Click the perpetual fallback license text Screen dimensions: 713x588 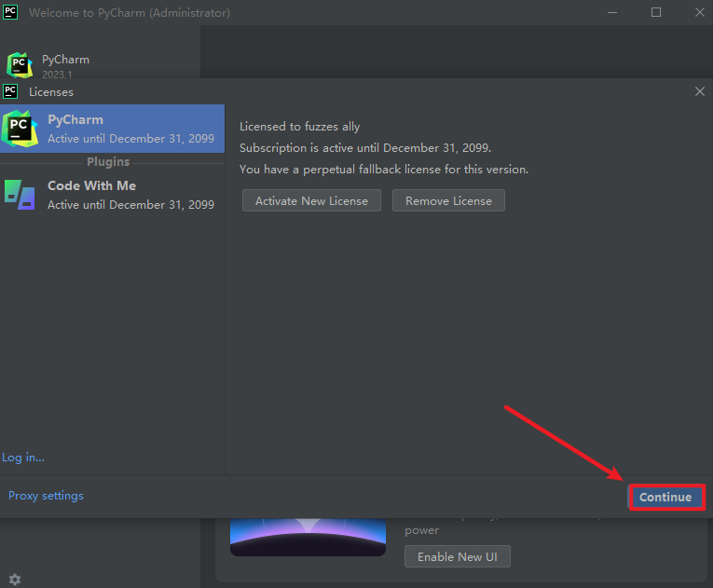[384, 170]
